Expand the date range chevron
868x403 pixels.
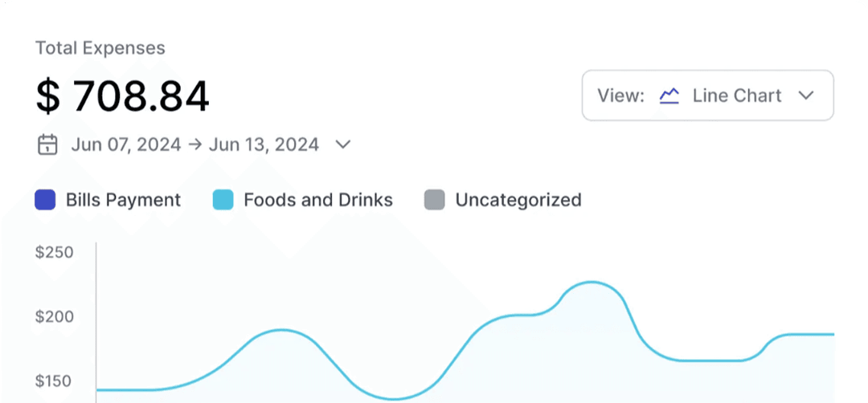343,145
